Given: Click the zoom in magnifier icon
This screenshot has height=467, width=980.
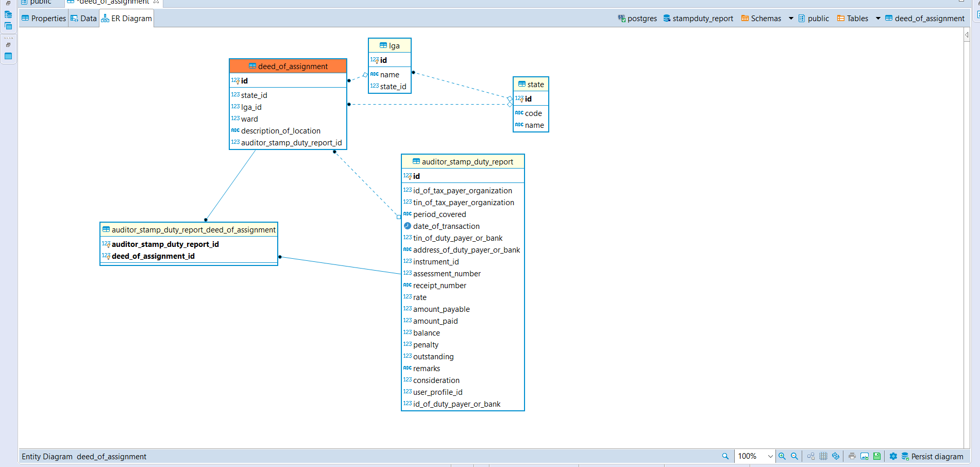Looking at the screenshot, I should point(782,456).
